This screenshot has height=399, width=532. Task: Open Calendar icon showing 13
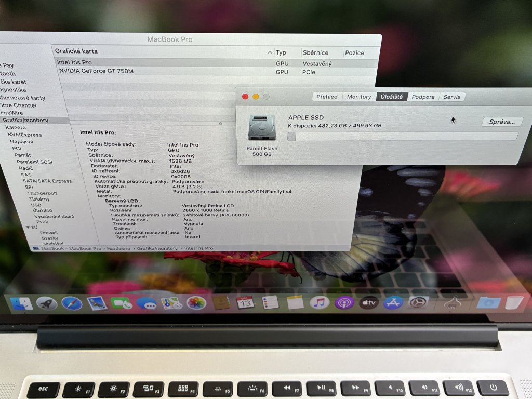pos(245,302)
